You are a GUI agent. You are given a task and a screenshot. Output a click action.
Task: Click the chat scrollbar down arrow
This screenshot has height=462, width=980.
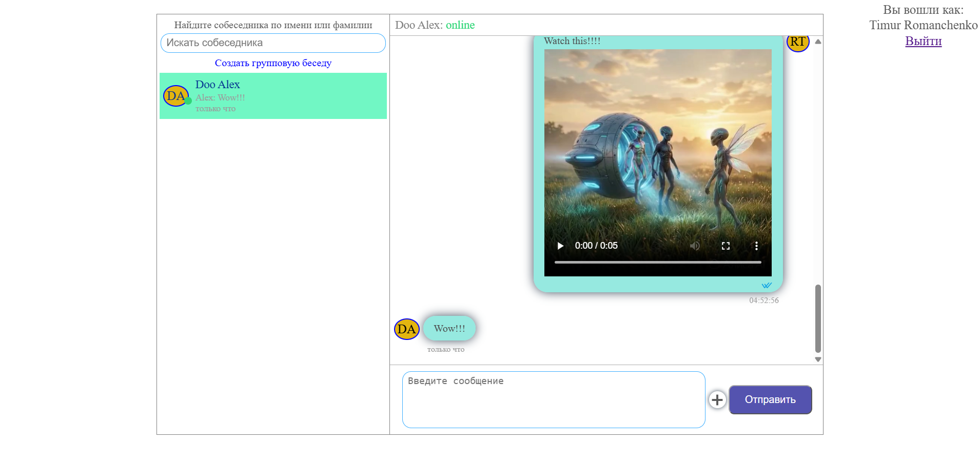pos(818,359)
